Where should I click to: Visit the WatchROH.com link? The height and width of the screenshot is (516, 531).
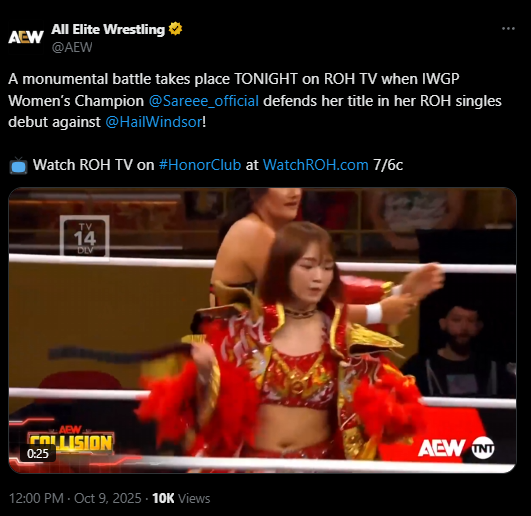pyautogui.click(x=315, y=165)
